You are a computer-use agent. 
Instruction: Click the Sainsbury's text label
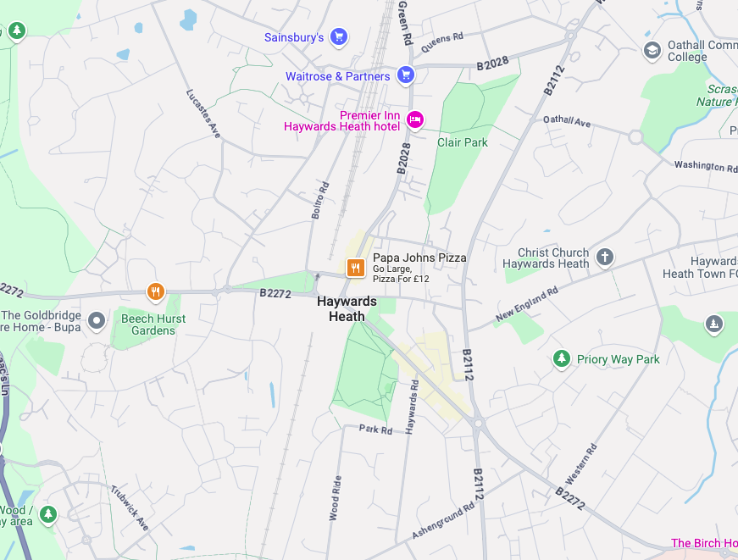point(294,37)
